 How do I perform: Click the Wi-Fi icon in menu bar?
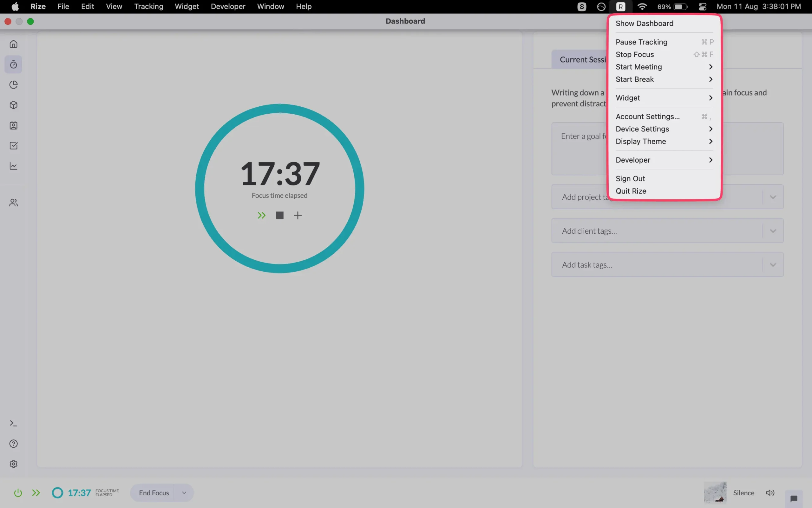pyautogui.click(x=642, y=7)
